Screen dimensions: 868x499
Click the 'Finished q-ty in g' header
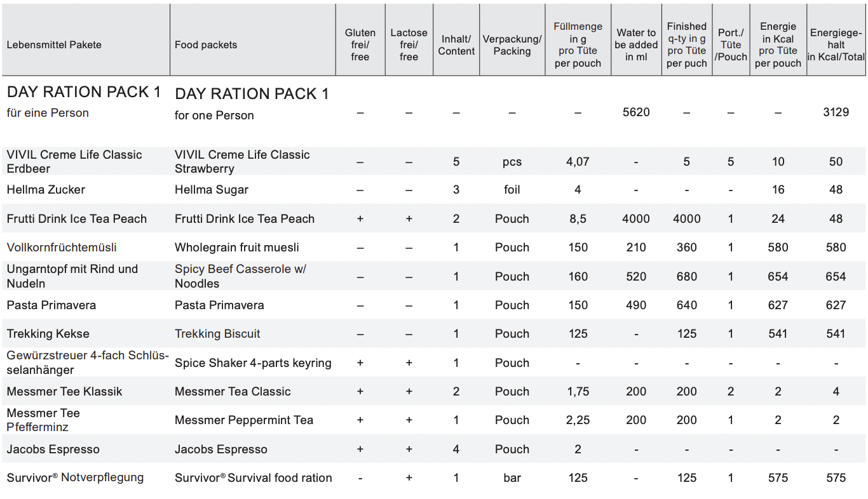[x=687, y=45]
